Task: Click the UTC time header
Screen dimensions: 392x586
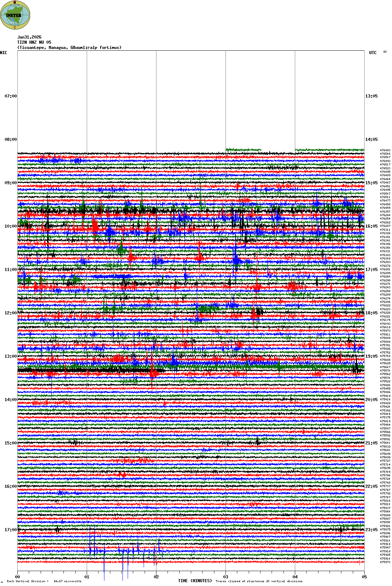Action: pos(373,53)
